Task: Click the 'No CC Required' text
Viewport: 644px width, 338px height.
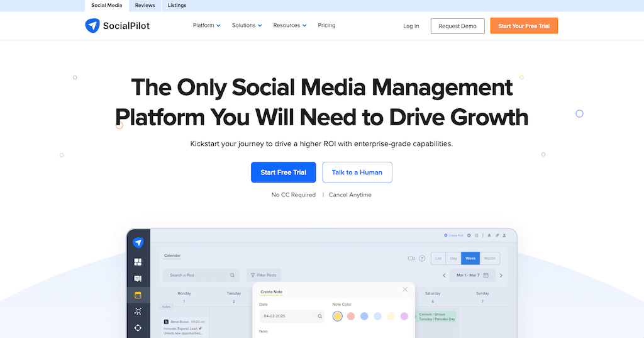Action: pyautogui.click(x=294, y=195)
